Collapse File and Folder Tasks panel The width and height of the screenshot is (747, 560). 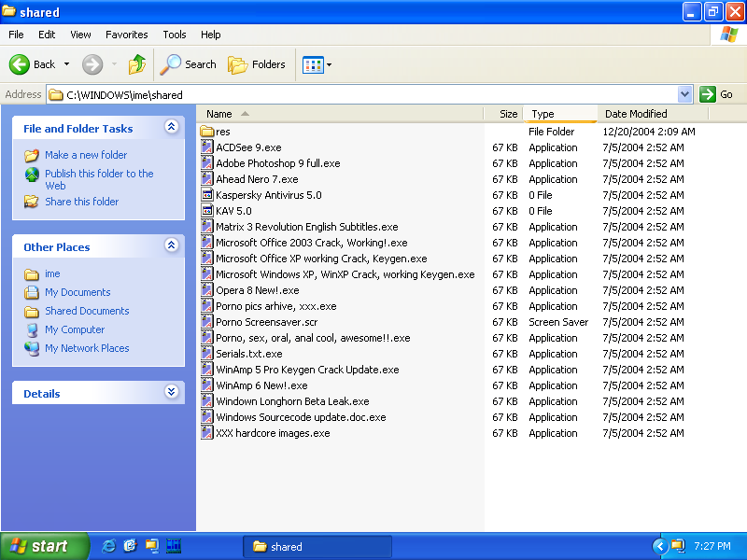pos(172,126)
